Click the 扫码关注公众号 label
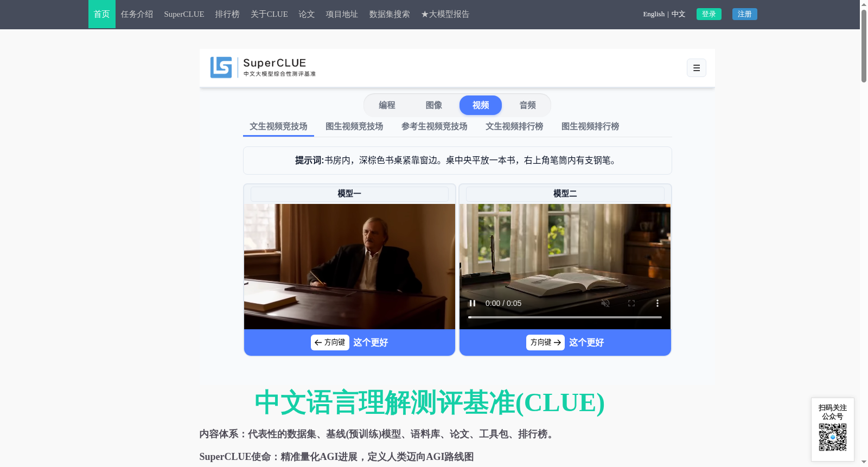The width and height of the screenshot is (868, 467). [x=833, y=412]
